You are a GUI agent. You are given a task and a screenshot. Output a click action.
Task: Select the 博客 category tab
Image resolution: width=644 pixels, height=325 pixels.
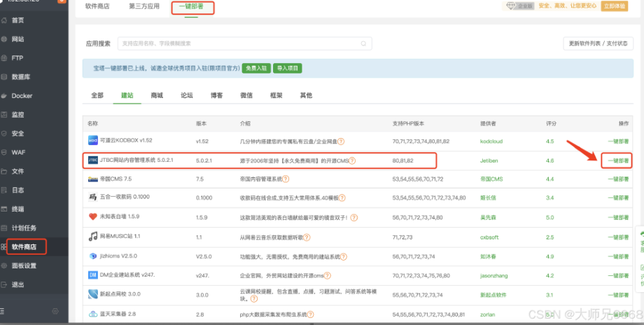pos(217,95)
